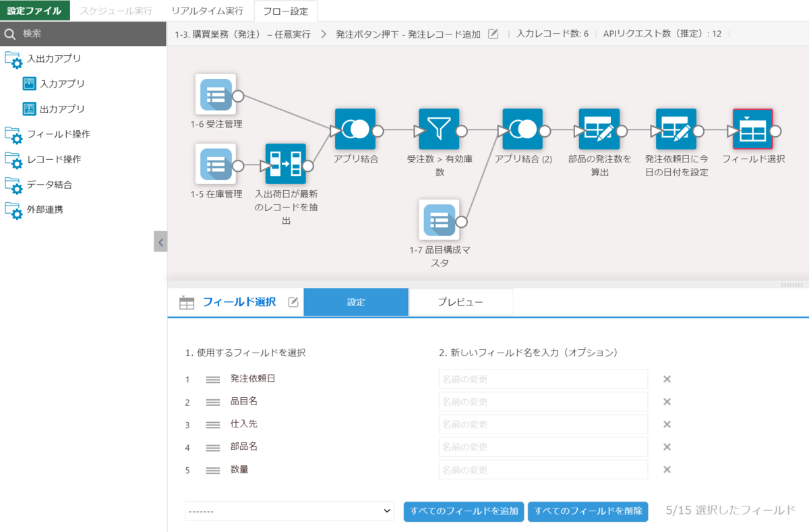Switch to the 設定 panel tab
Image resolution: width=809 pixels, height=532 pixels.
tap(356, 302)
